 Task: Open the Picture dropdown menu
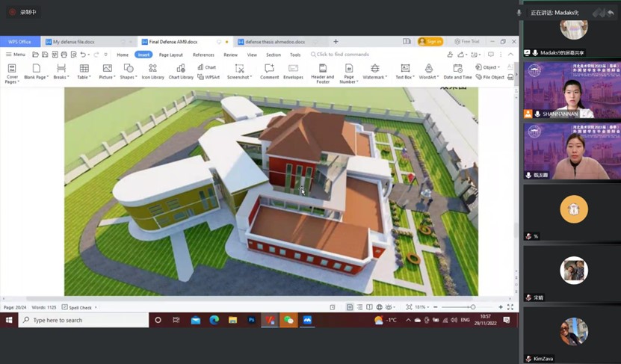(x=107, y=71)
